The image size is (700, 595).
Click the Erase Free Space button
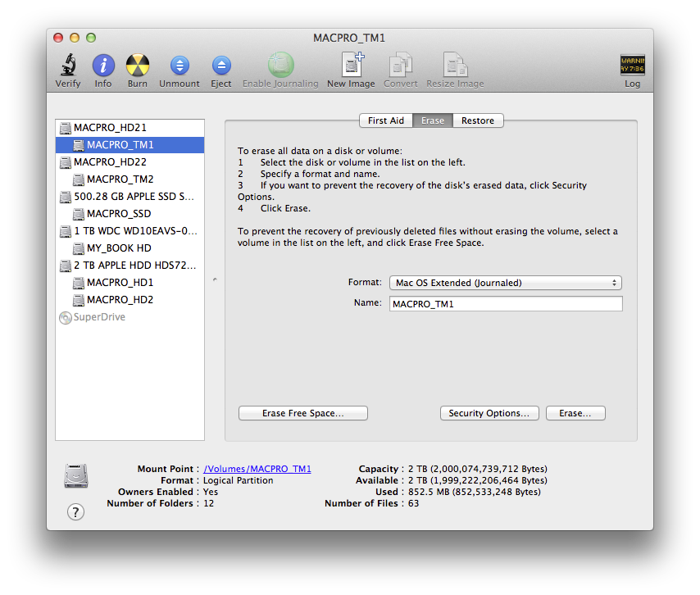(x=302, y=413)
